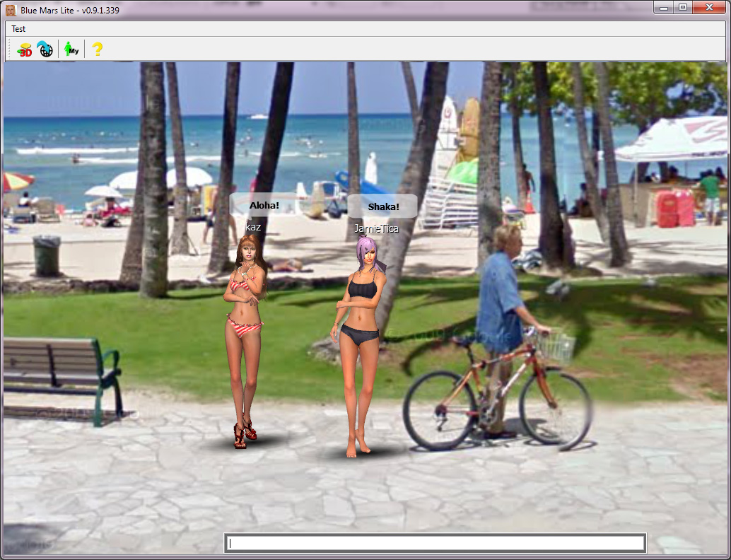Maximize the Blue Mars Lite window

pos(684,8)
